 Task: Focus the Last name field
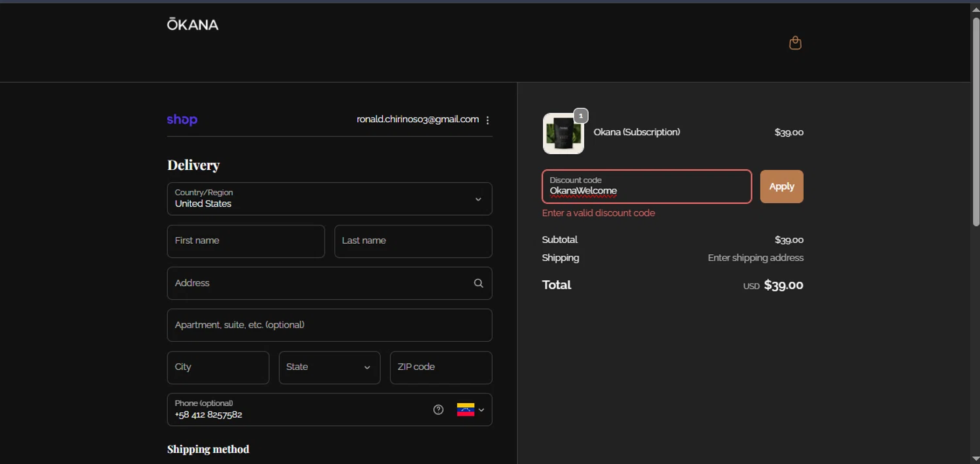pos(413,241)
